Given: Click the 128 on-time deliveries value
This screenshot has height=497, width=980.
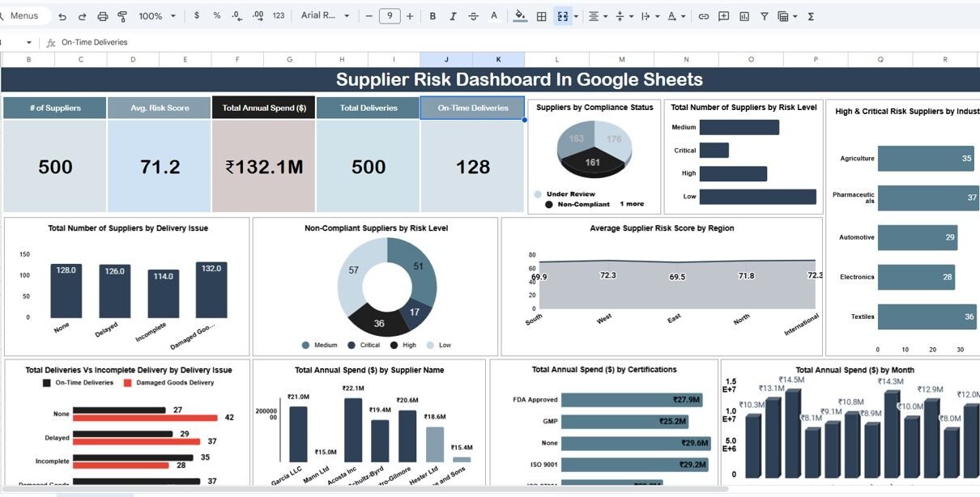Looking at the screenshot, I should click(x=473, y=167).
